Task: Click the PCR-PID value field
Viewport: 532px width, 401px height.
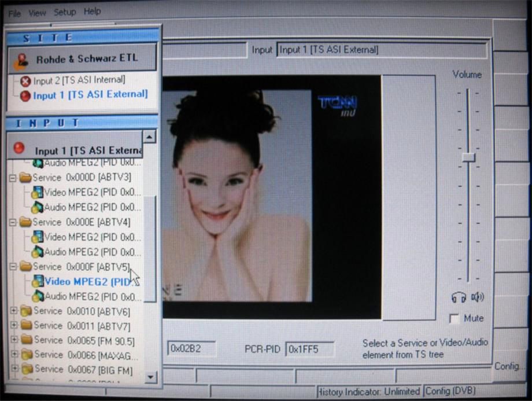Action: click(309, 349)
